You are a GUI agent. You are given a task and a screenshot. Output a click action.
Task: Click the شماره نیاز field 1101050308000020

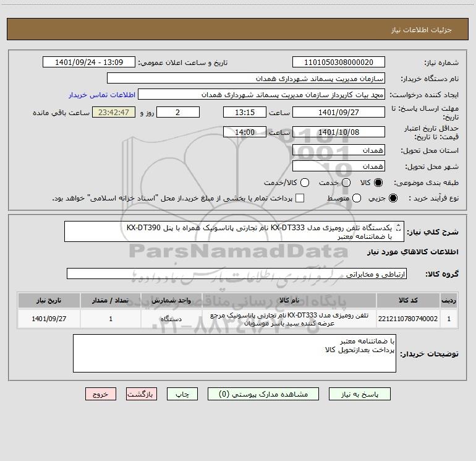click(x=339, y=62)
